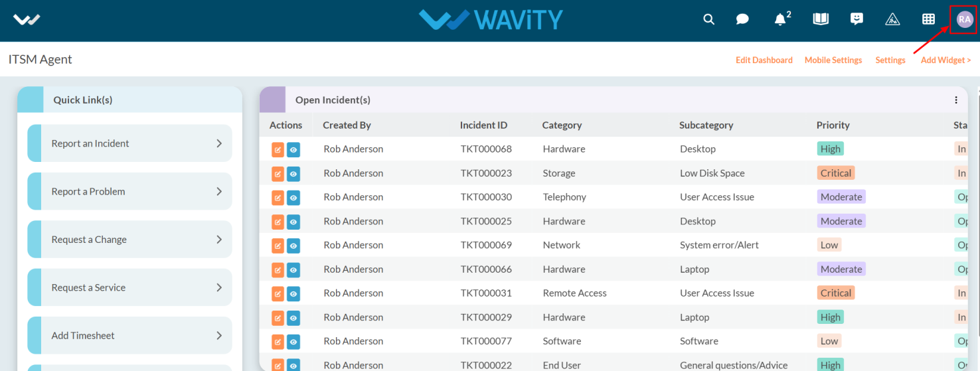Edit incident TKT000077

tap(278, 342)
